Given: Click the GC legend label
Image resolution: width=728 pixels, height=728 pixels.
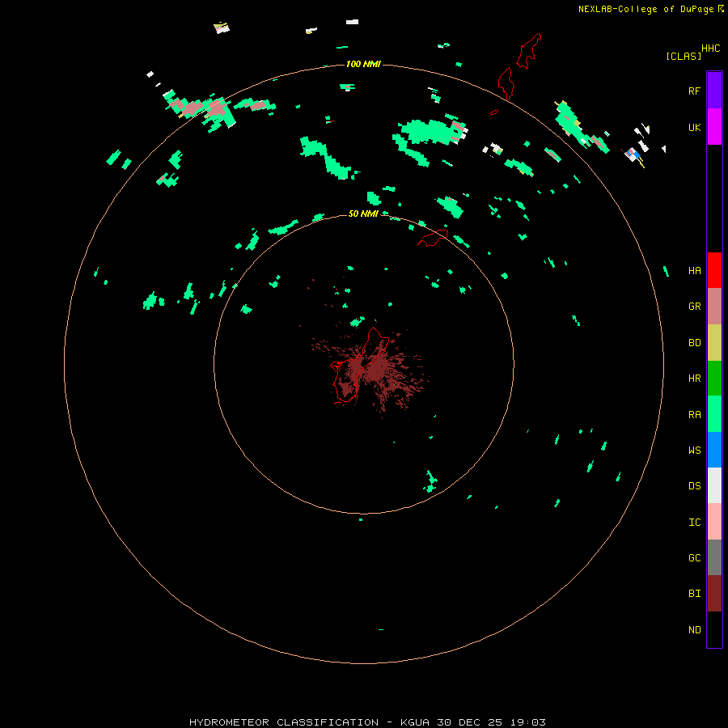Looking at the screenshot, I should 694,558.
